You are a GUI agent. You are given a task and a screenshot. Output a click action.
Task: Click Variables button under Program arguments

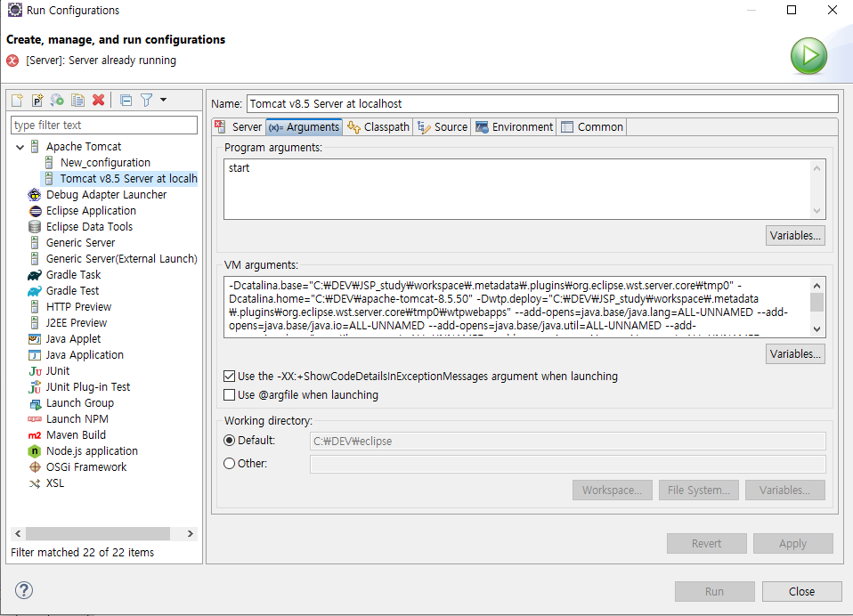pyautogui.click(x=795, y=235)
